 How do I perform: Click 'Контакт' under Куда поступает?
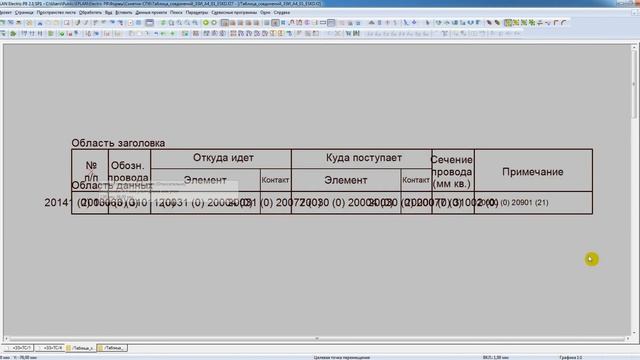(416, 180)
